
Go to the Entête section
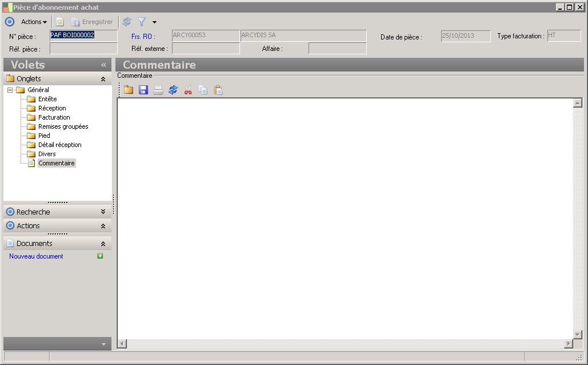[x=47, y=99]
